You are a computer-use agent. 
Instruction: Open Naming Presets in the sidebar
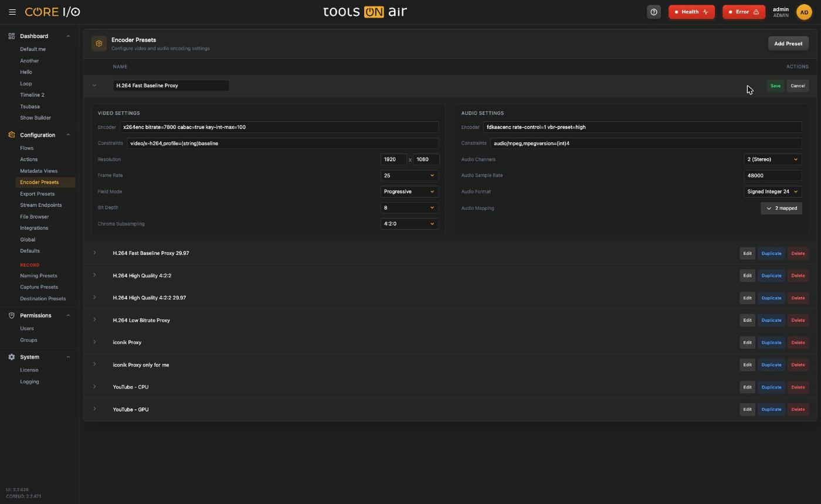coord(39,275)
